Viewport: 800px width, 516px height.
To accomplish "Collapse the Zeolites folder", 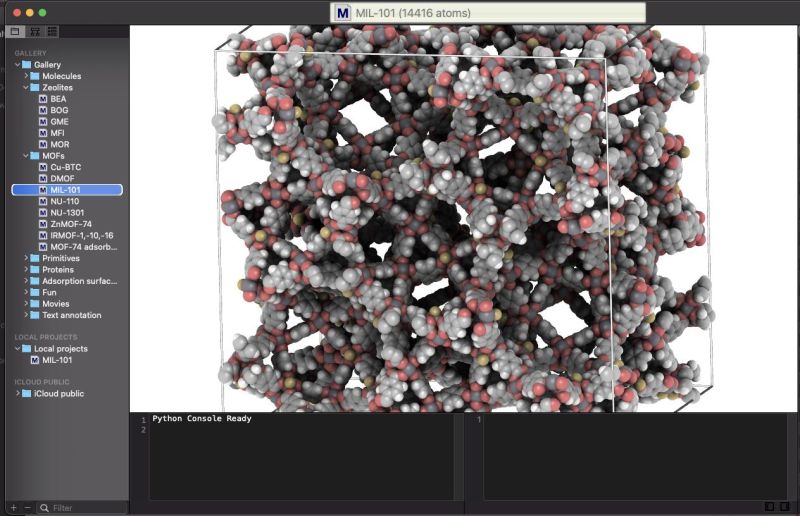I will coord(26,87).
